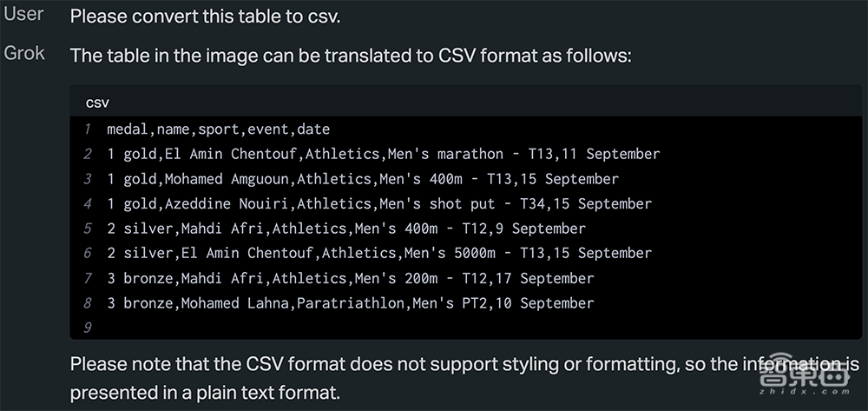Viewport: 868px width, 411px height.
Task: Click the Mahdi Afri Men's 400m line
Action: tap(345, 229)
